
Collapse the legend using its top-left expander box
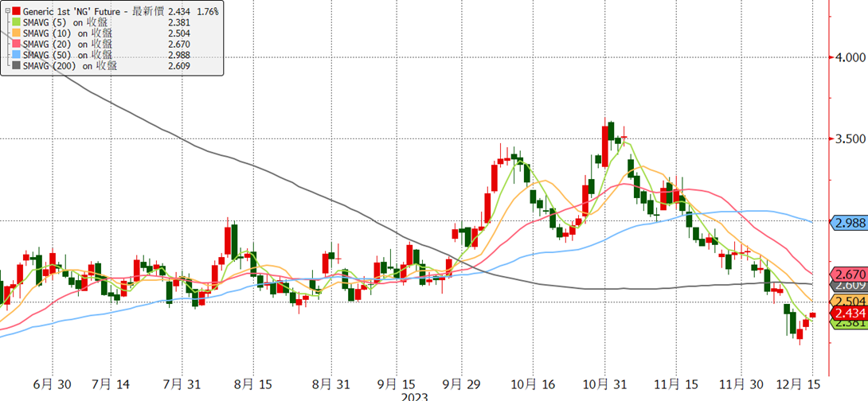tap(6, 10)
